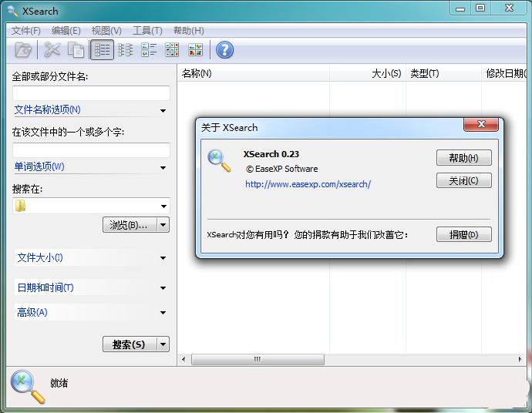Click the XSearch 0.23 version text
532x413 pixels.
pos(271,154)
